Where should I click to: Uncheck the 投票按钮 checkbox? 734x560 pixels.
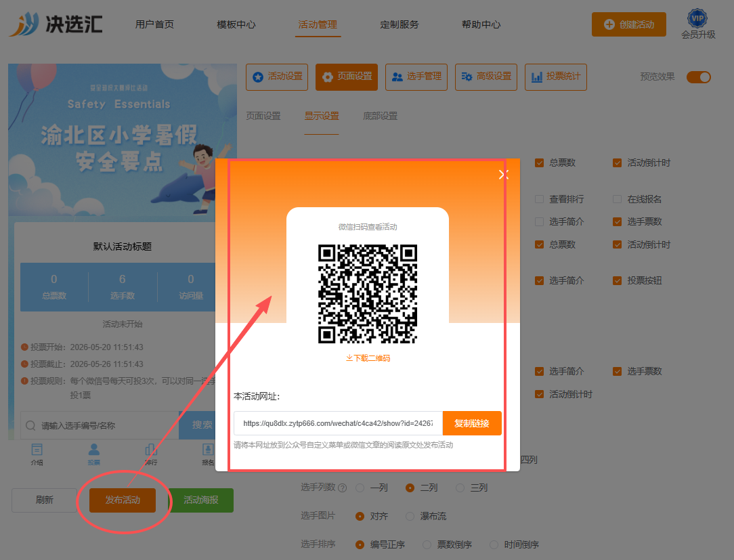pyautogui.click(x=617, y=280)
